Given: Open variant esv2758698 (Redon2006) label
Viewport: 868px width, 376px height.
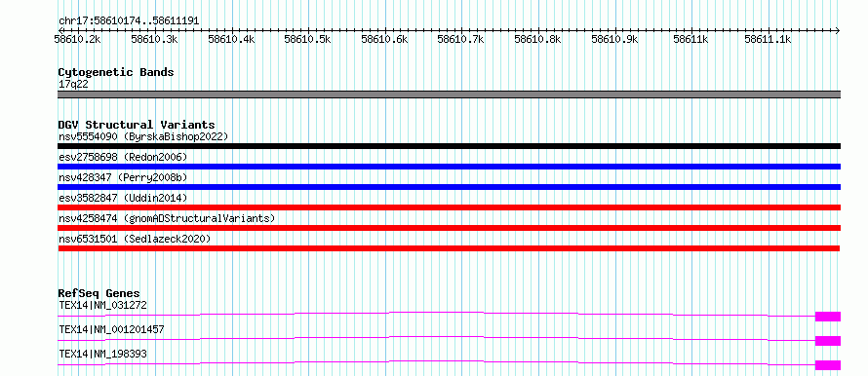Looking at the screenshot, I should click(123, 157).
